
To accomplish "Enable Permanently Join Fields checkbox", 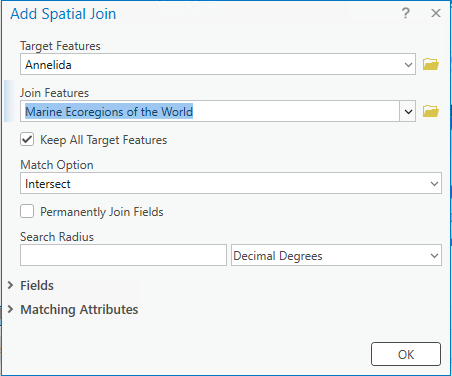I will click(27, 211).
